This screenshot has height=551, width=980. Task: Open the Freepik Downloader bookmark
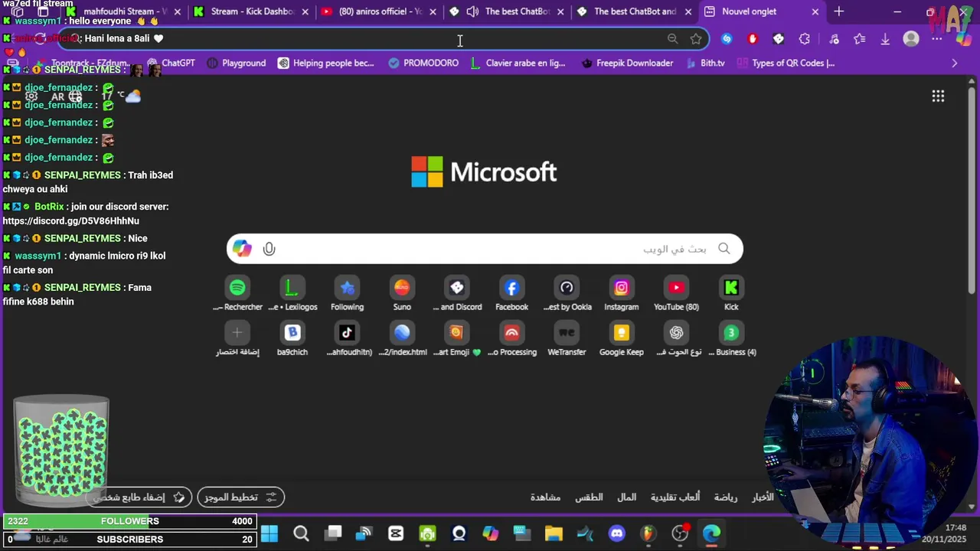pos(627,63)
